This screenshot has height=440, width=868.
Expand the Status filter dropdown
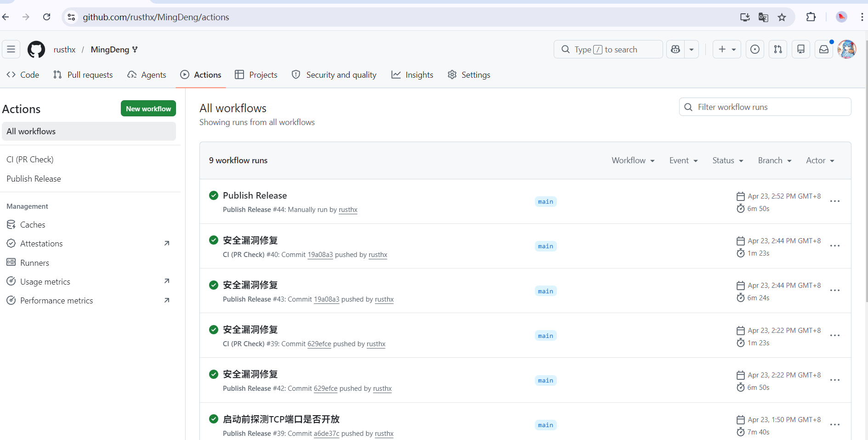click(727, 160)
